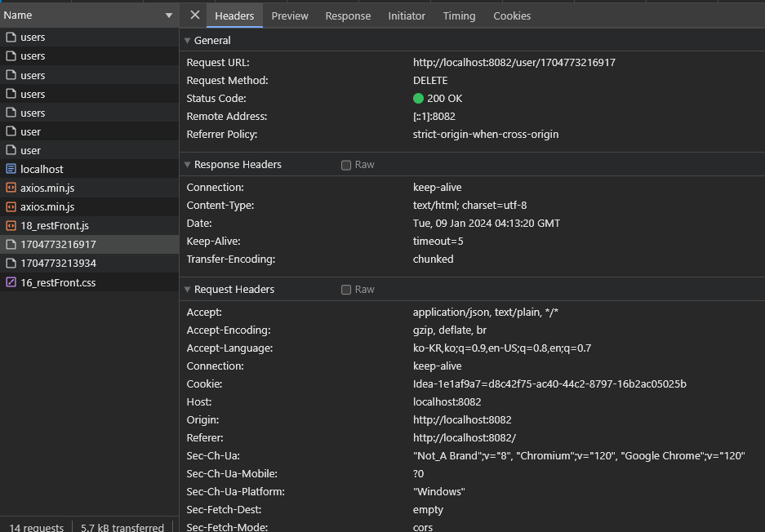
Task: Enable Raw view for Request Headers
Action: click(346, 290)
